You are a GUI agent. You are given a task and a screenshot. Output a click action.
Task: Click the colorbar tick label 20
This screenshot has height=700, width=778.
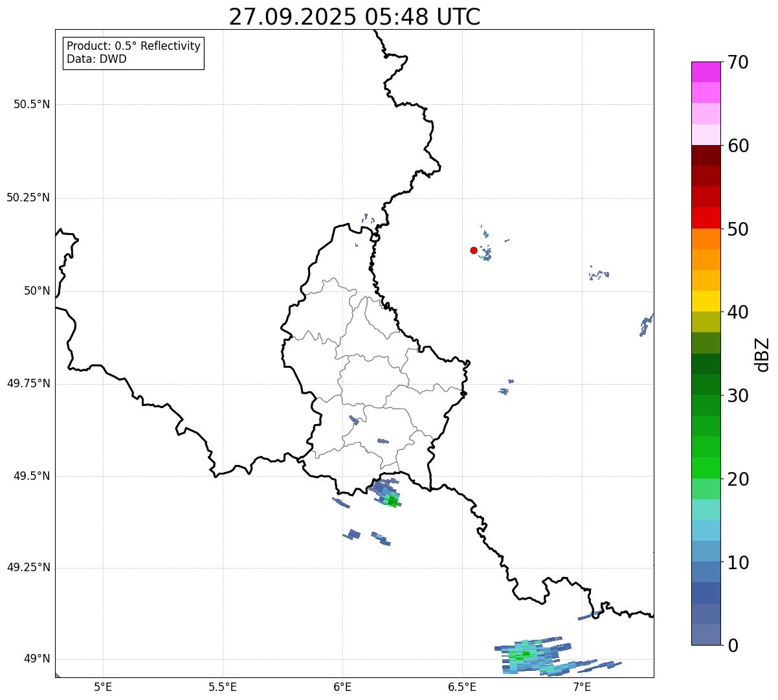click(x=738, y=480)
